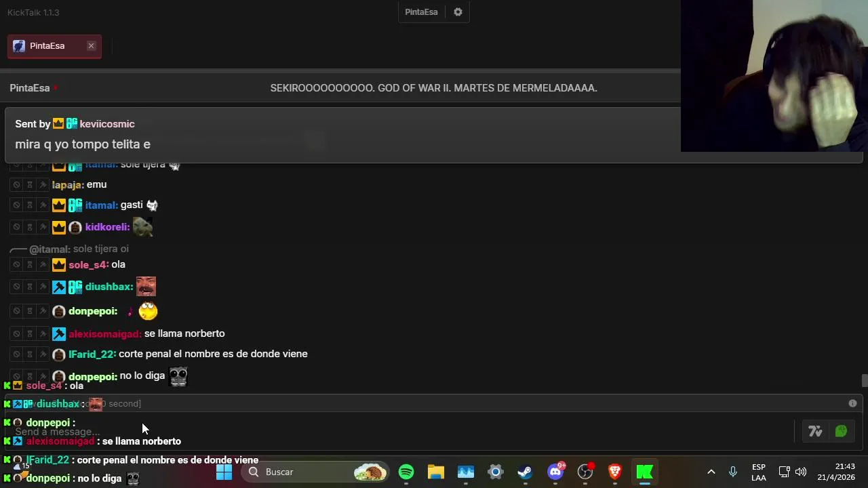Open File Explorer from taskbar
868x488 pixels.
(x=436, y=472)
